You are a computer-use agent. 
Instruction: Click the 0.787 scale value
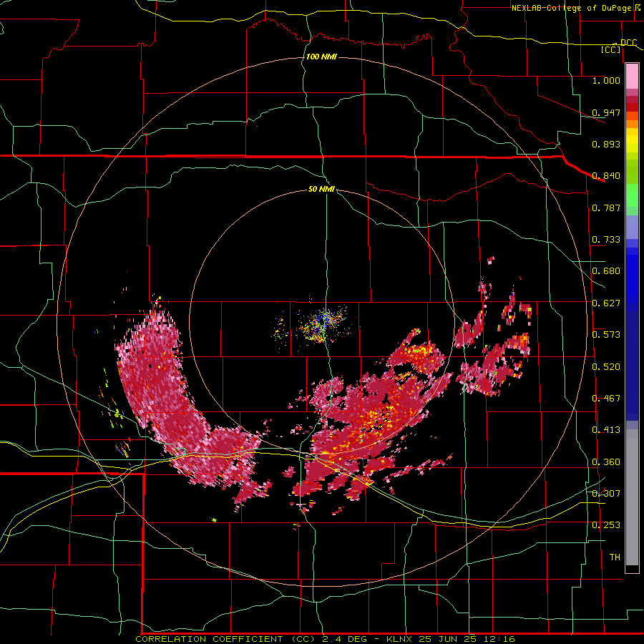coord(606,208)
